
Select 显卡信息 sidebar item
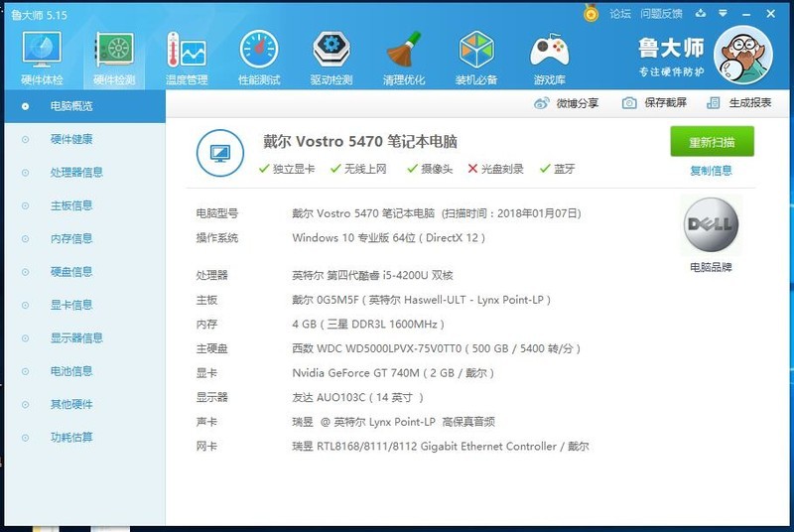point(84,305)
